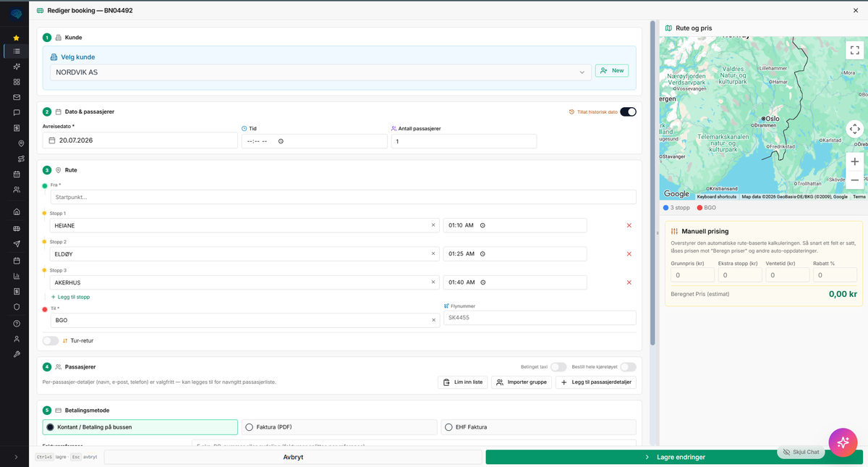
Task: Open the pink AI assistant floating button
Action: [x=843, y=442]
